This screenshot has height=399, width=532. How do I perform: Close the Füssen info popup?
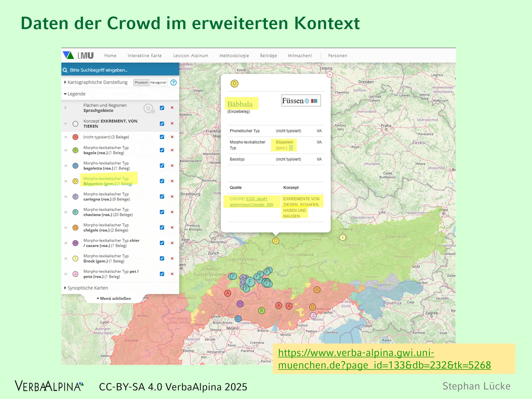coord(330,75)
